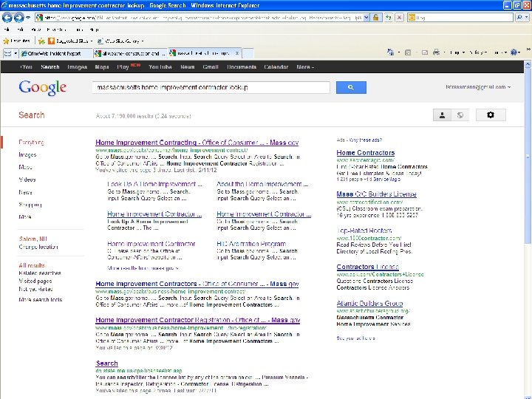
Task: Click the Bing search box in toolbar
Action: [x=461, y=17]
